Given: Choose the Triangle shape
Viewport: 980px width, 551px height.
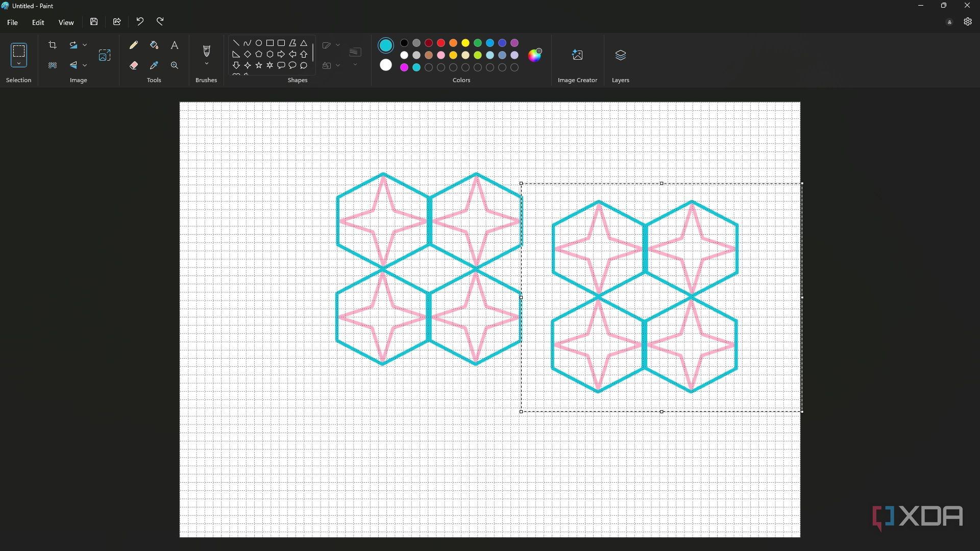Looking at the screenshot, I should (x=304, y=43).
